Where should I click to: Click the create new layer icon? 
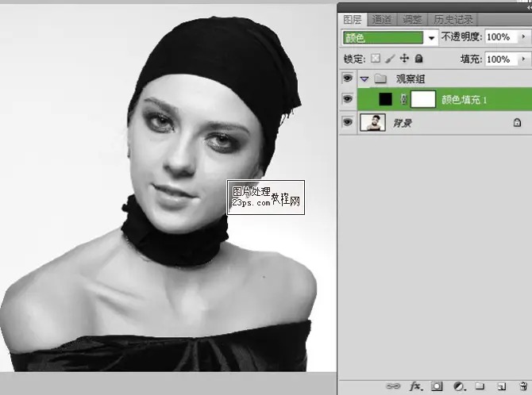click(x=501, y=386)
